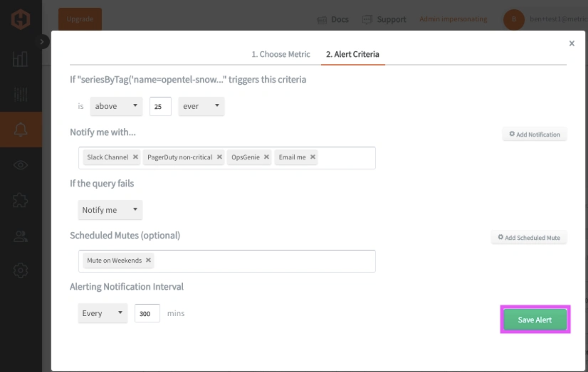Close the alert dialog with the X

(572, 43)
